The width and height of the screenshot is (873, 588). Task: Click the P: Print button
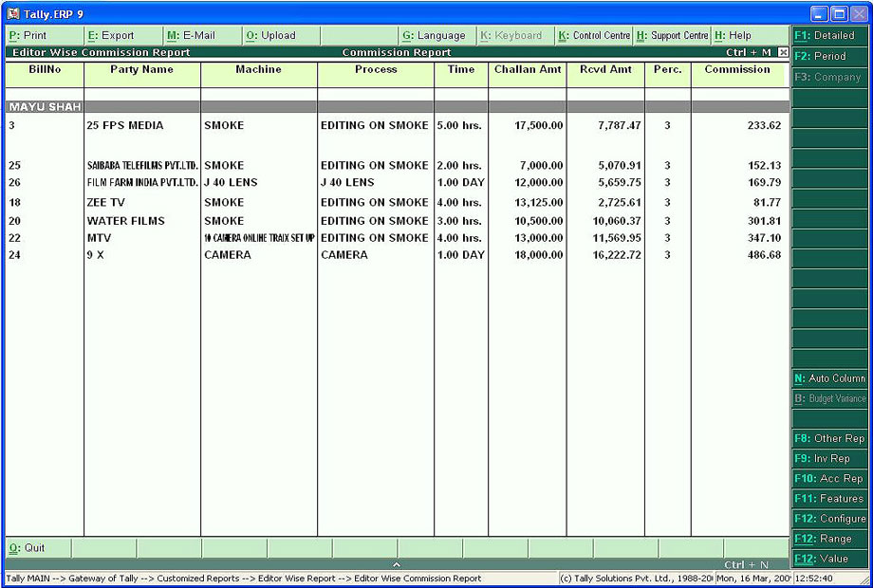point(44,35)
